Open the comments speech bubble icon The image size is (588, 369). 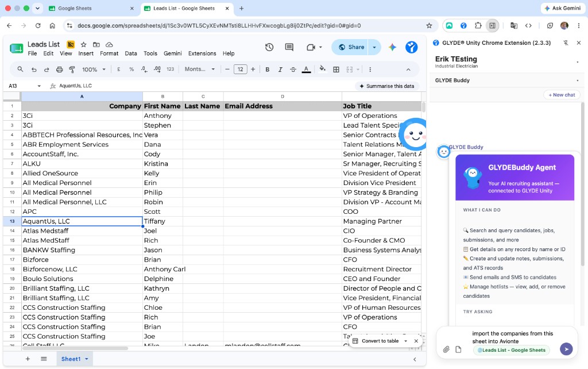pos(289,47)
